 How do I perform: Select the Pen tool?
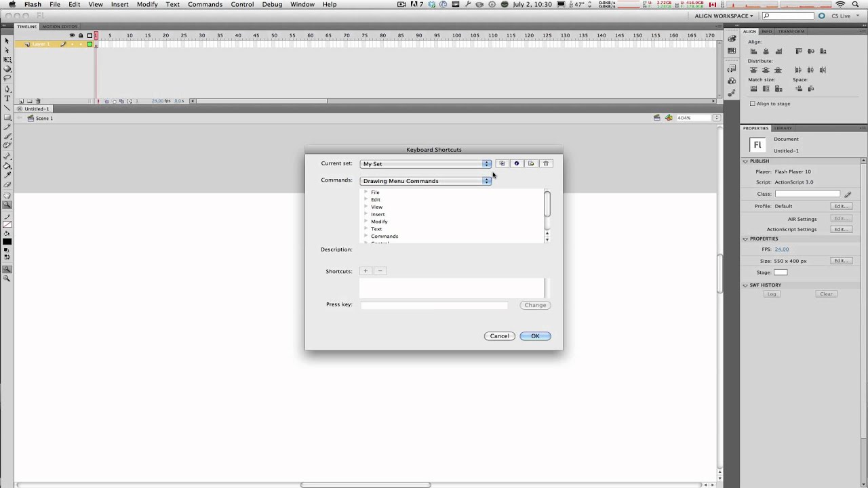[x=7, y=89]
